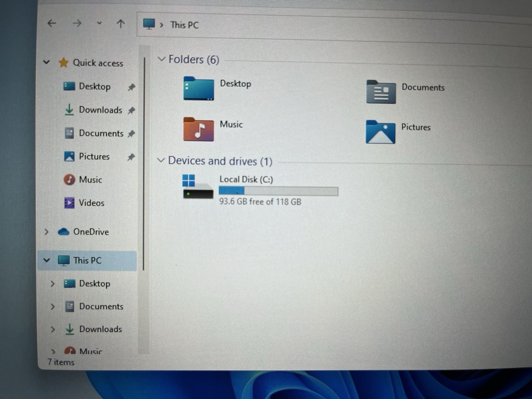The height and width of the screenshot is (399, 532).
Task: Click the pin icon next to Pictures
Action: 131,157
